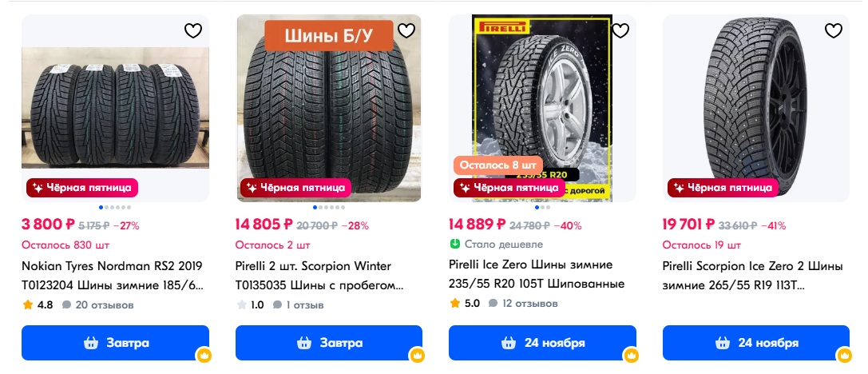Image resolution: width=868 pixels, height=374 pixels.
Task: Open Pirelli Ice Zero Шины зимние title link
Action: (x=537, y=274)
